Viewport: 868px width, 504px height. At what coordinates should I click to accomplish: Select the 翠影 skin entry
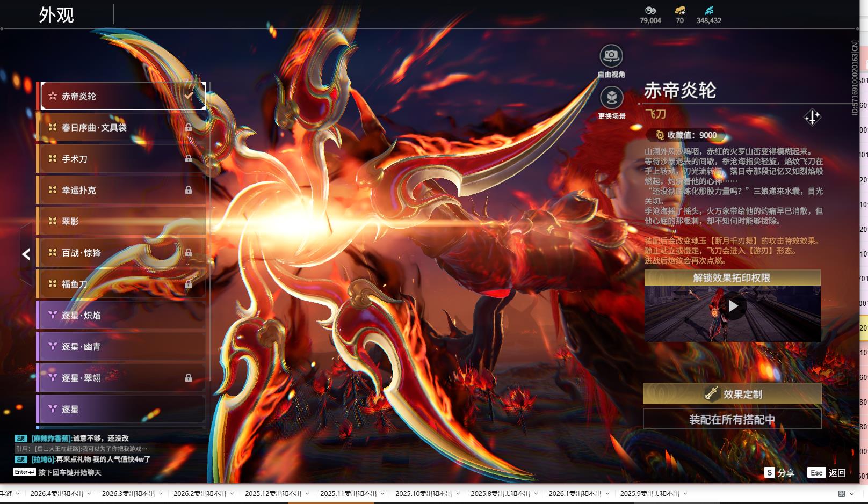click(x=121, y=221)
